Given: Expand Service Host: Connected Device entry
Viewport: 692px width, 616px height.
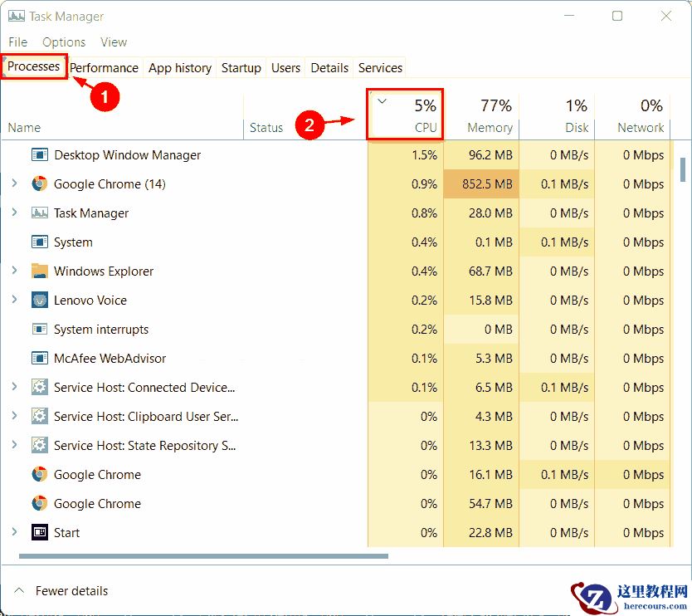Looking at the screenshot, I should pos(17,387).
